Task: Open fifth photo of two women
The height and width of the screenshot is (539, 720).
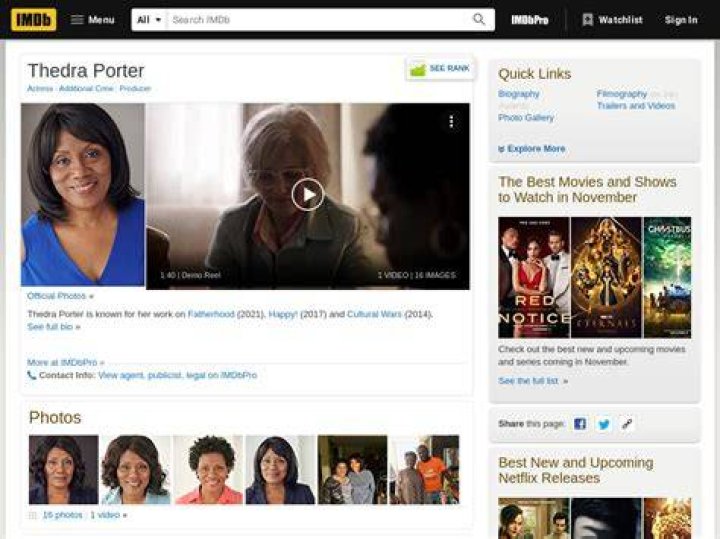Action: (x=353, y=469)
